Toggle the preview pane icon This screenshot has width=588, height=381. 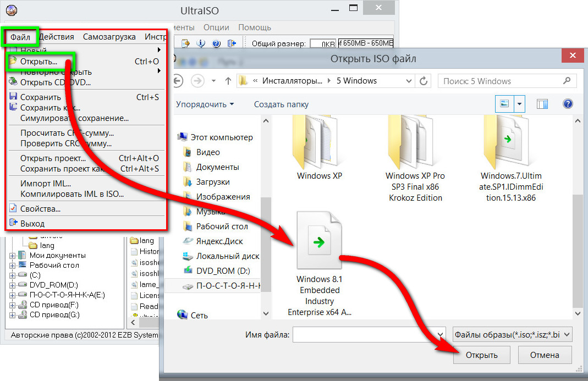point(542,104)
